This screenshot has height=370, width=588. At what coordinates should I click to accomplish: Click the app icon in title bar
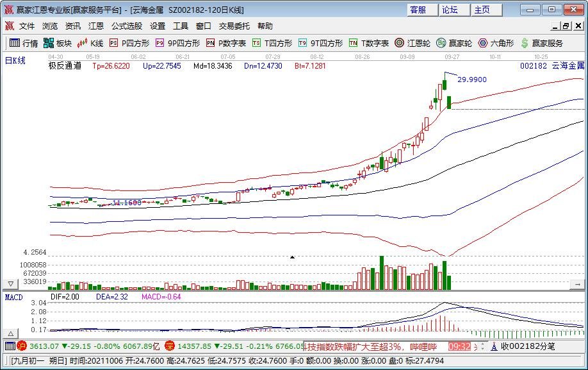pyautogui.click(x=8, y=10)
